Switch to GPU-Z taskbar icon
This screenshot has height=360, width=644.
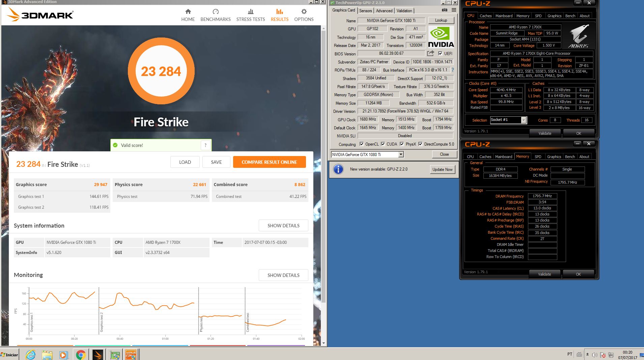[115, 355]
